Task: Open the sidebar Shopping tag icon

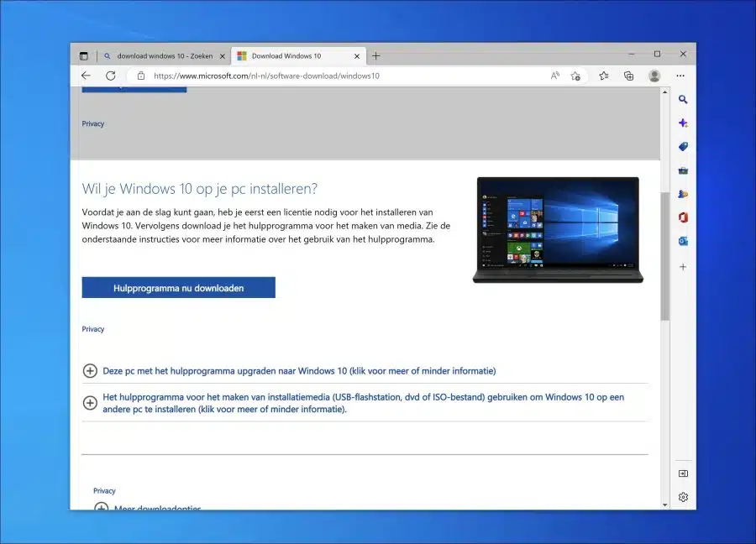Action: (x=683, y=146)
